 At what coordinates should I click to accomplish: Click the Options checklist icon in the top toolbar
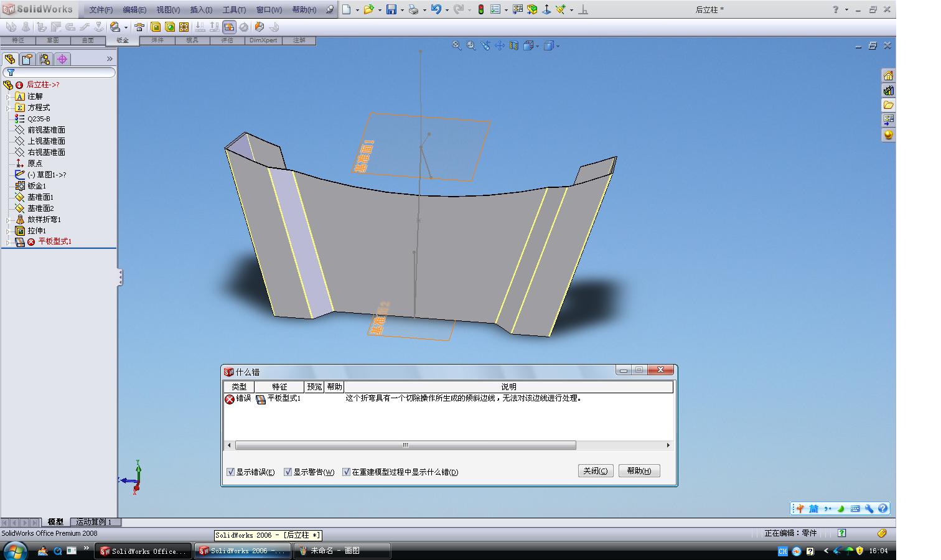click(x=495, y=9)
